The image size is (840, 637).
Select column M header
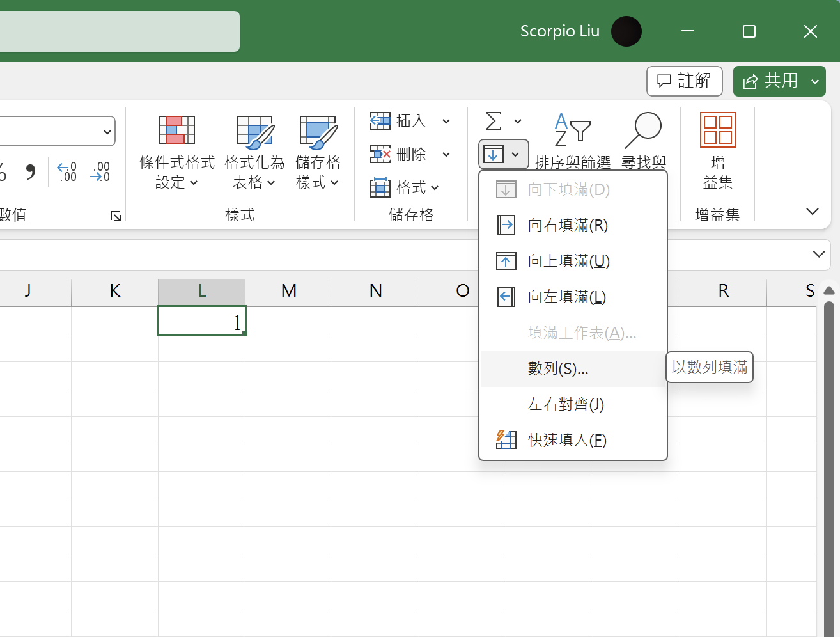[288, 291]
